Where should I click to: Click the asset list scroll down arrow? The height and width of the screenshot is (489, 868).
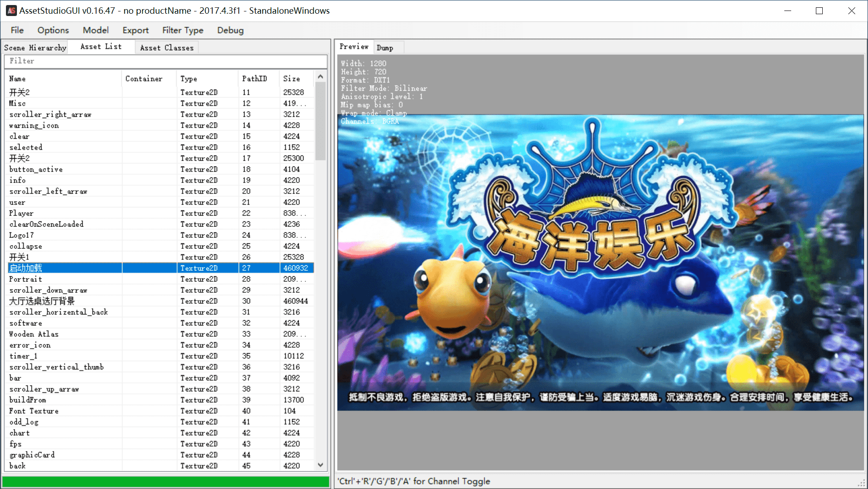click(x=321, y=465)
